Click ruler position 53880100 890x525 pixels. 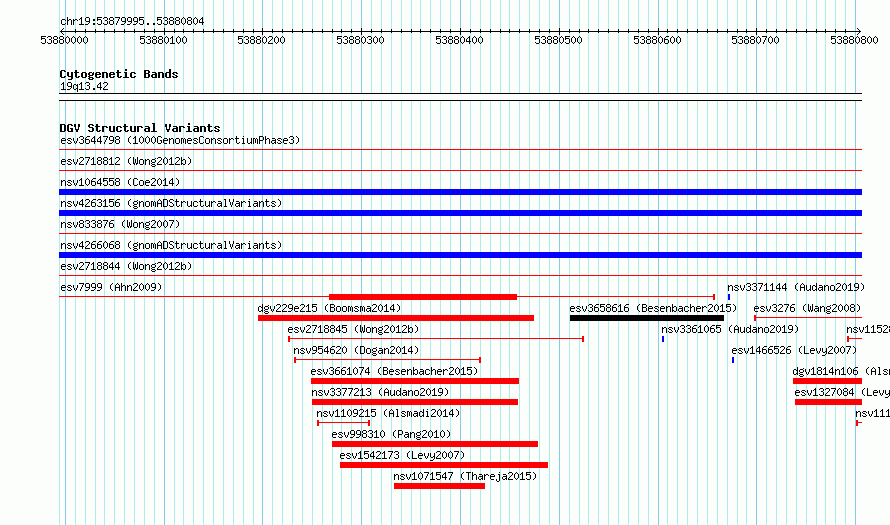click(163, 40)
